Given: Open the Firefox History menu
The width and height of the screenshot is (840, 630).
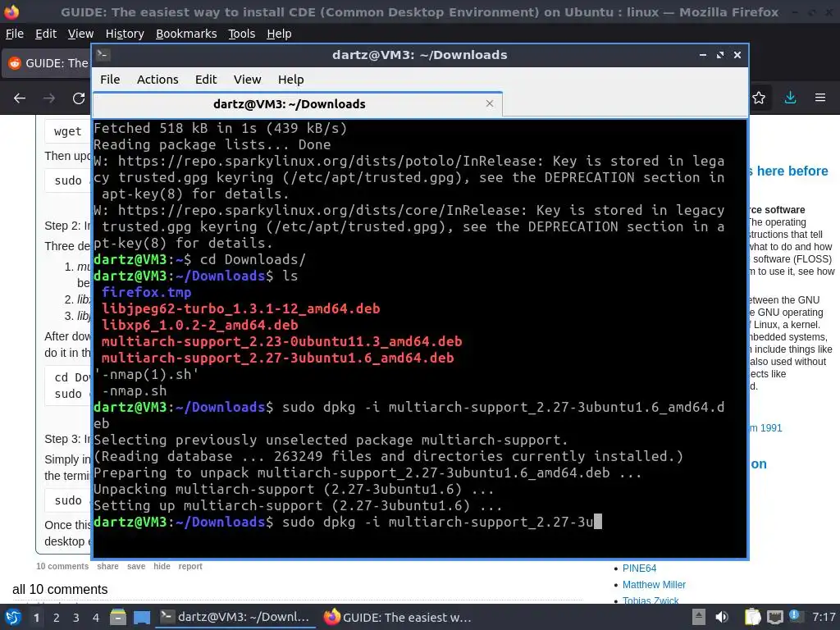Looking at the screenshot, I should (125, 34).
